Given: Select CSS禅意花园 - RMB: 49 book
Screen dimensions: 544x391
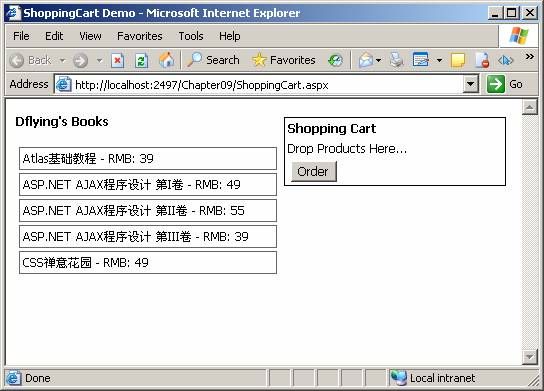Looking at the screenshot, I should click(148, 263).
